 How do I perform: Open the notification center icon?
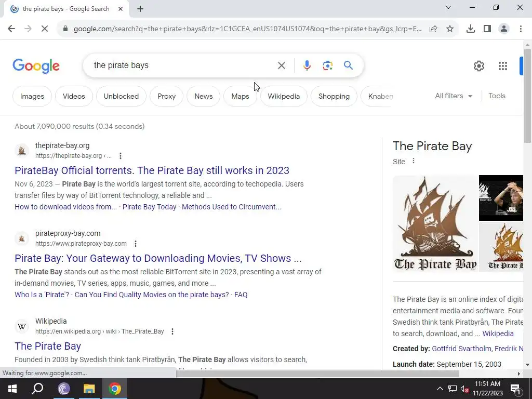(x=516, y=389)
